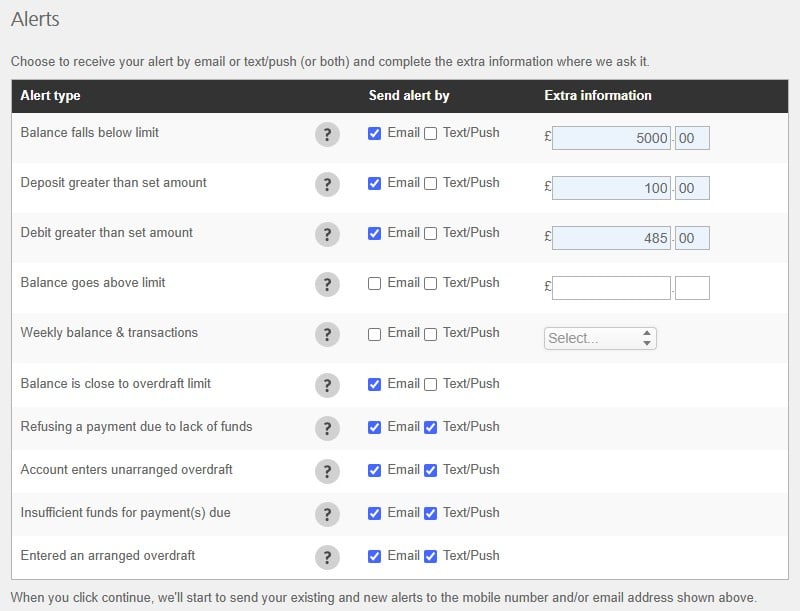This screenshot has width=800, height=611.
Task: Check Email for Balance goes above limit
Action: click(374, 284)
